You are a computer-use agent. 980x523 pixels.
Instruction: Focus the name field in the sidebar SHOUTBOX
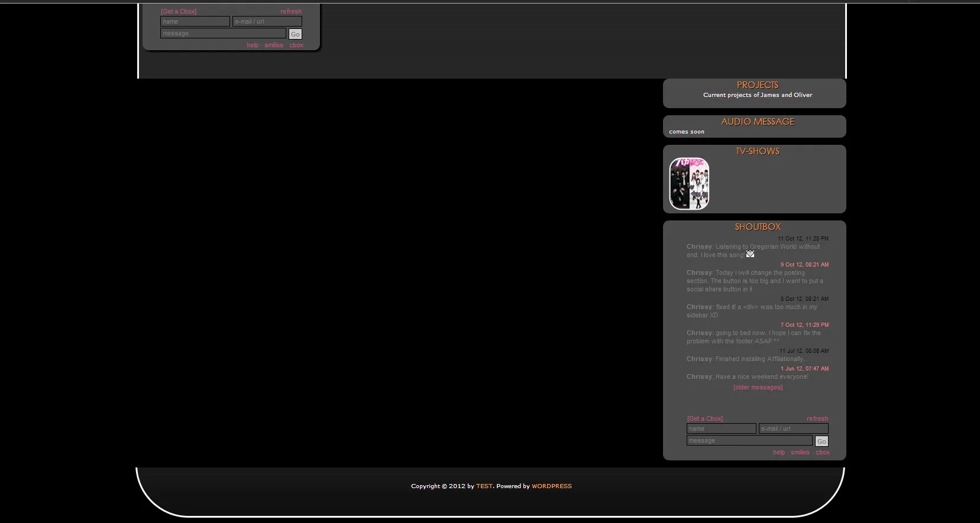point(721,429)
